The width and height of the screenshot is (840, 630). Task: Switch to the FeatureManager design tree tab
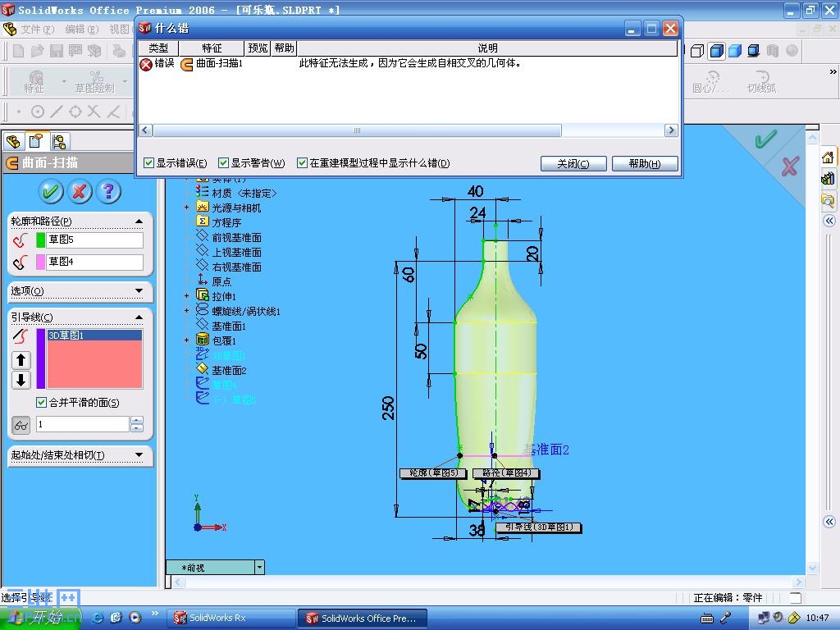[13, 141]
